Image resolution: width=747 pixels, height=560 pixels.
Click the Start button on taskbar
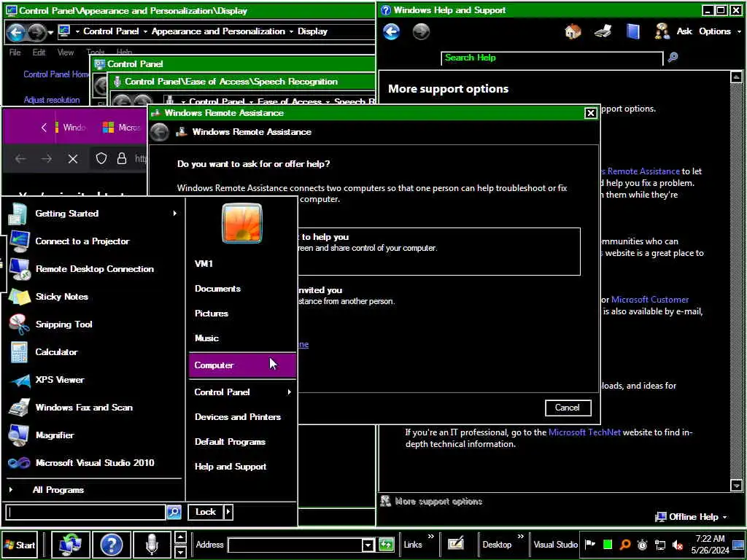[20, 545]
